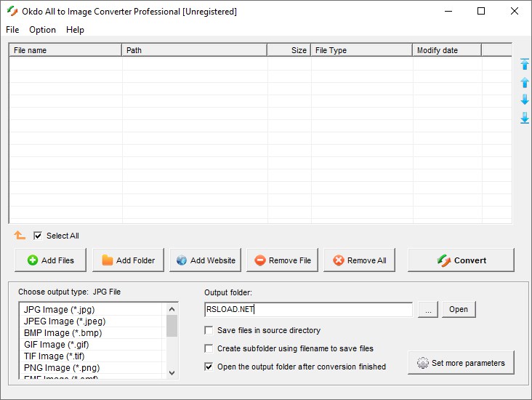Maximize the Okdo converter window

click(481, 11)
